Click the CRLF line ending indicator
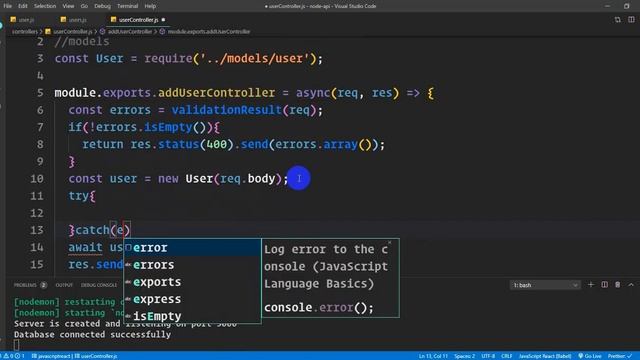The width and height of the screenshot is (640, 360). [x=507, y=356]
